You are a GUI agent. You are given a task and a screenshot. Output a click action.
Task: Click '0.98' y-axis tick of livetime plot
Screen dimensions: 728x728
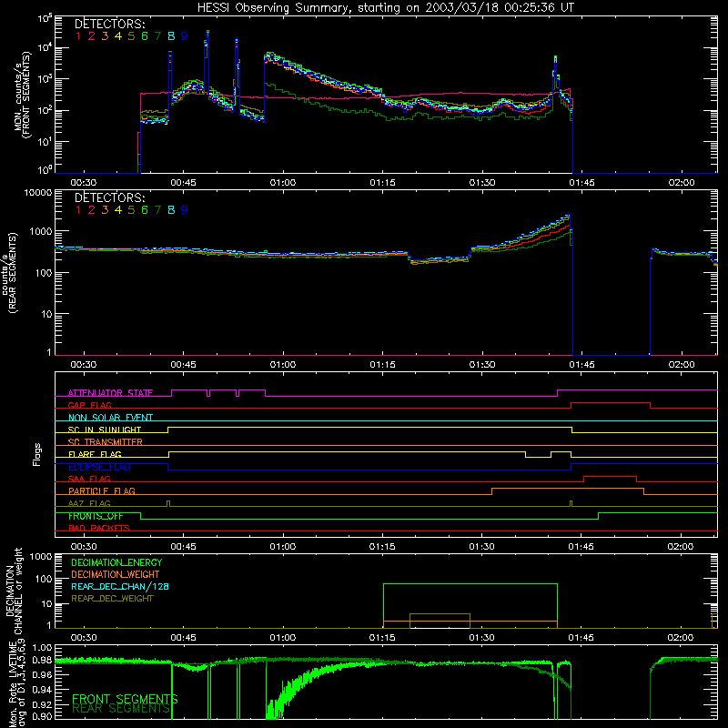click(42, 660)
